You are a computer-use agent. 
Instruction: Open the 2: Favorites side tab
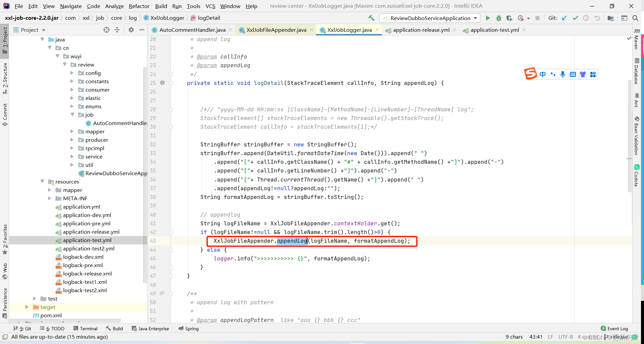pyautogui.click(x=5, y=239)
